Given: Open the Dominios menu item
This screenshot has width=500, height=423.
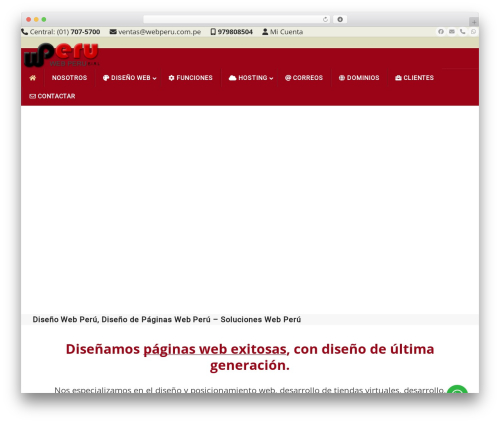Looking at the screenshot, I should (363, 78).
